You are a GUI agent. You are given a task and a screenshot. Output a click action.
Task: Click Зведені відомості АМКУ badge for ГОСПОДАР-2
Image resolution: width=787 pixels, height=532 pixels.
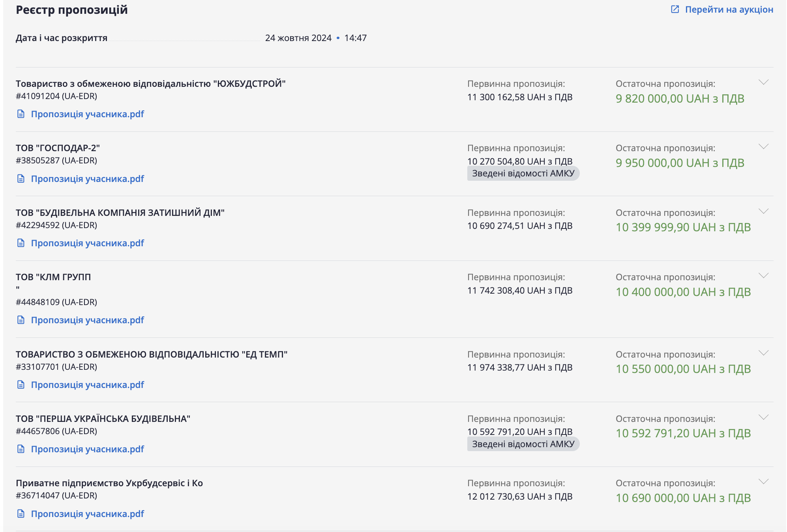[x=523, y=174]
